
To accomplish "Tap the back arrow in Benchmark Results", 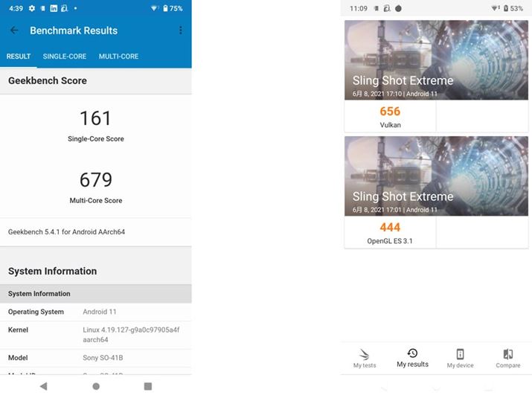I will (x=14, y=31).
